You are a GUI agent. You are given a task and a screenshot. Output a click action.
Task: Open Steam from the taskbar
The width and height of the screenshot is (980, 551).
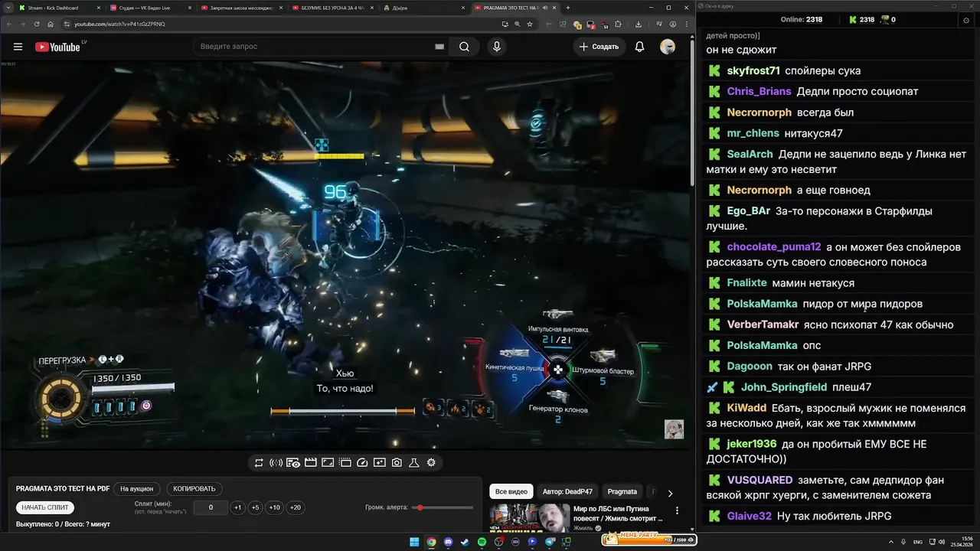click(465, 542)
